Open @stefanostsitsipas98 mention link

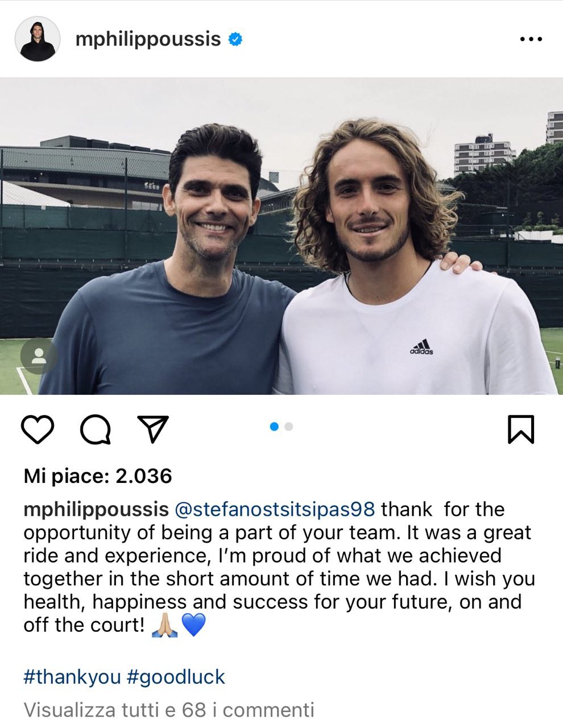(273, 508)
